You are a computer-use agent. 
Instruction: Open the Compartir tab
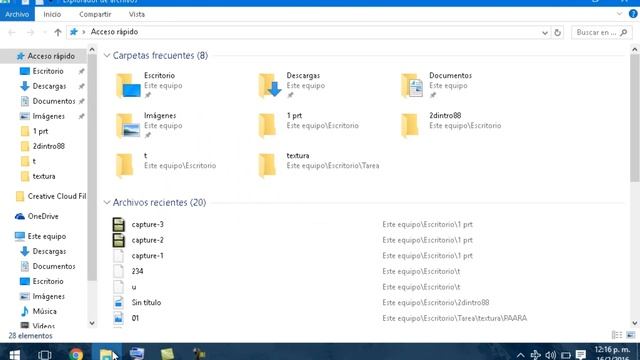[95, 14]
